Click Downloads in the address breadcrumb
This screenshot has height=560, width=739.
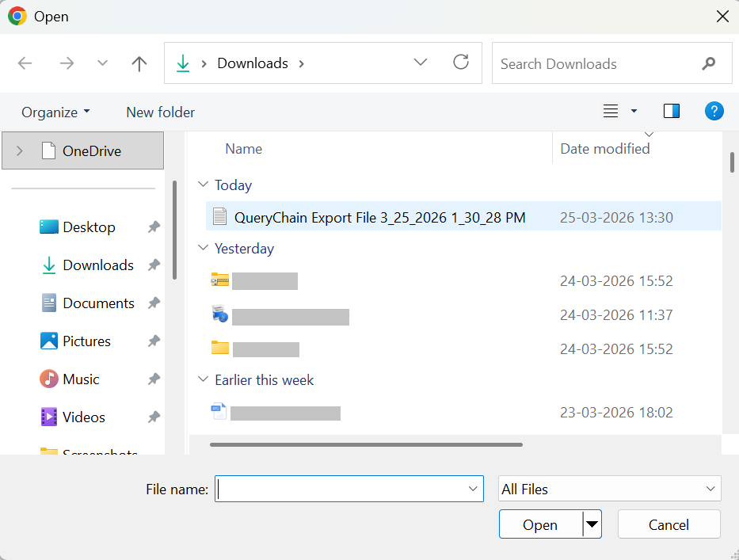253,63
